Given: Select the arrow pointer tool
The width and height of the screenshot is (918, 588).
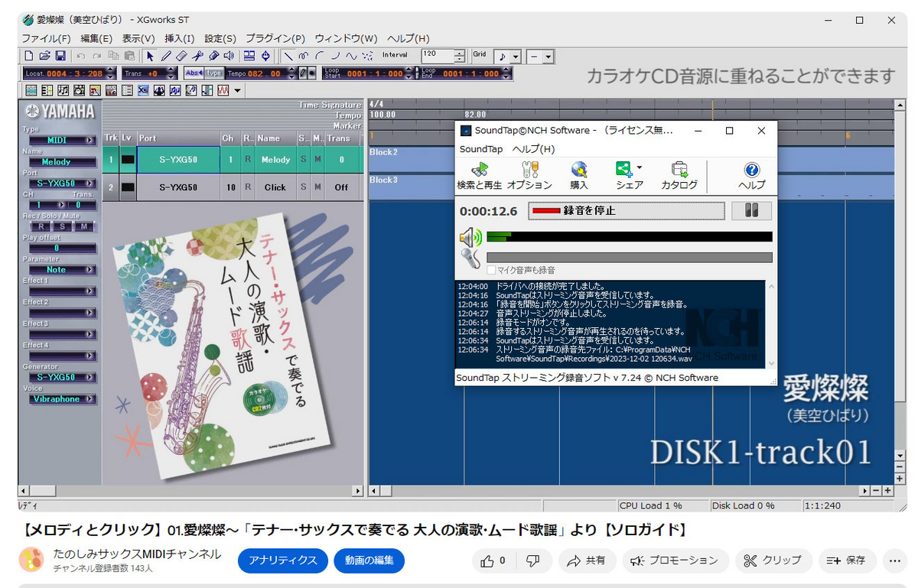Looking at the screenshot, I should (150, 55).
